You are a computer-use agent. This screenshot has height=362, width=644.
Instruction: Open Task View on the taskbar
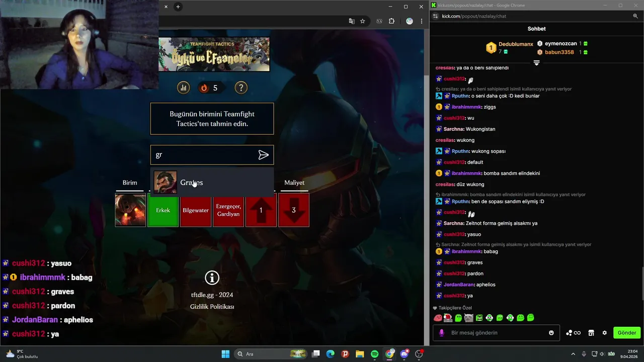tap(315, 354)
